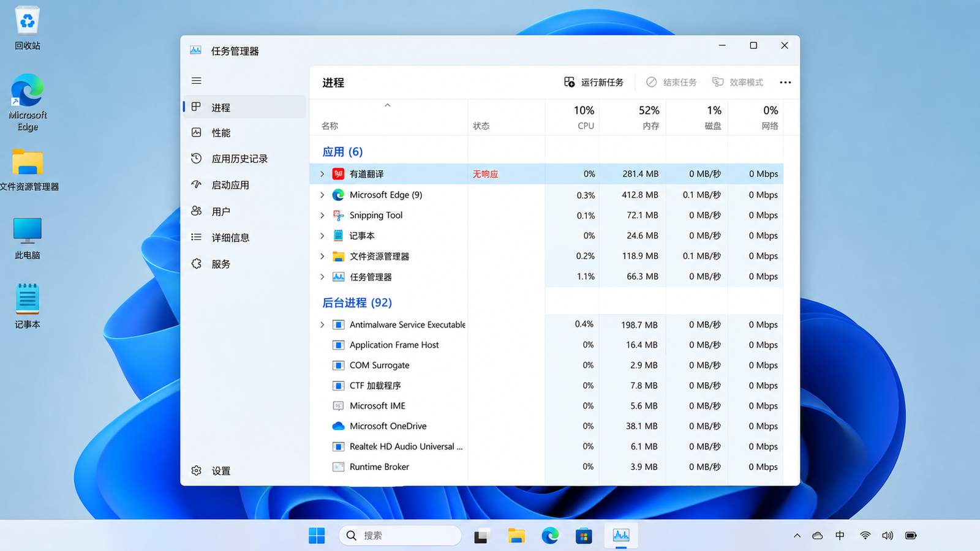Click the 状态 column header
This screenshot has width=980, height=551.
point(507,118)
